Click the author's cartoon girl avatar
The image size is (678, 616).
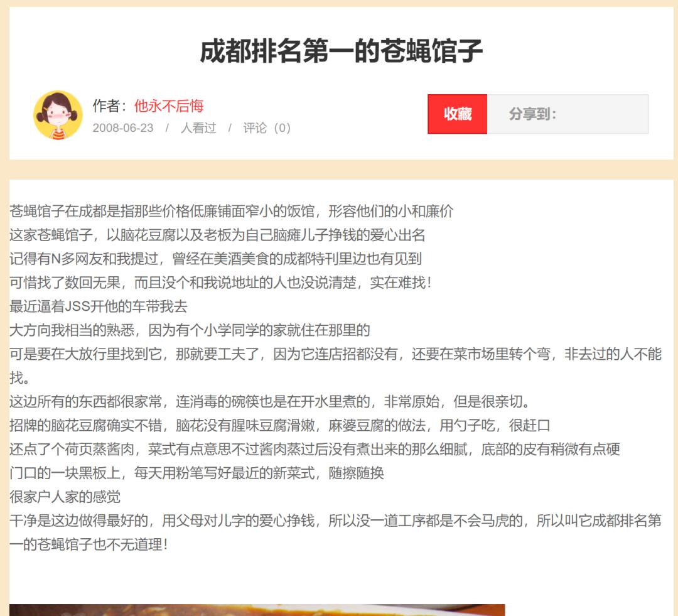tap(58, 115)
